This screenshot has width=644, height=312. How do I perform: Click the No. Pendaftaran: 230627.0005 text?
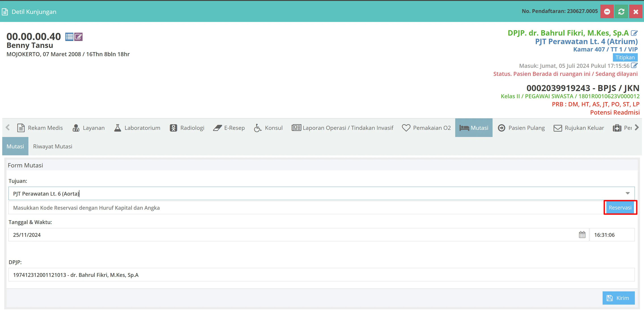point(560,11)
